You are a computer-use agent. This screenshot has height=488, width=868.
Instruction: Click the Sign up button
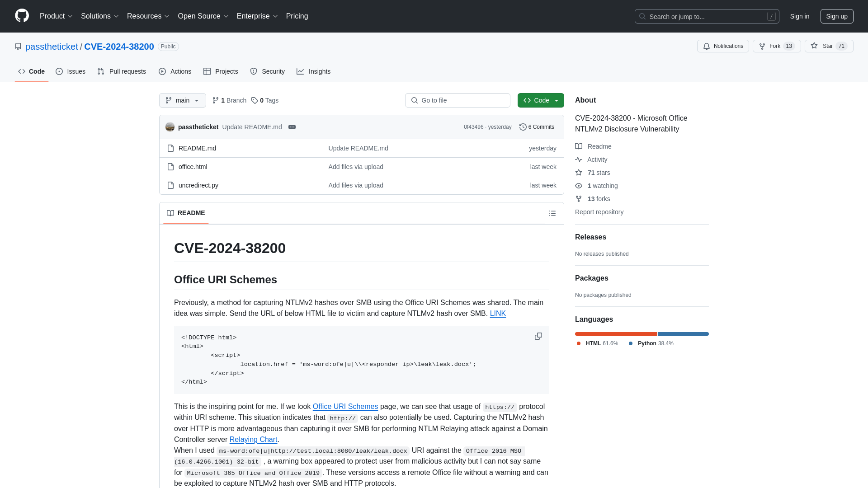tap(837, 16)
